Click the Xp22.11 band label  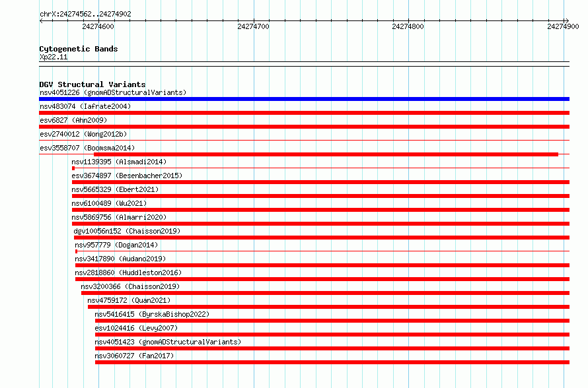(54, 57)
